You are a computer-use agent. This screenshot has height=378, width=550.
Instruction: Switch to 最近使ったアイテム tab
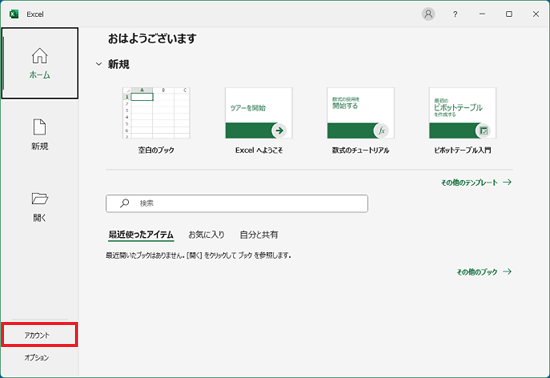coord(141,235)
